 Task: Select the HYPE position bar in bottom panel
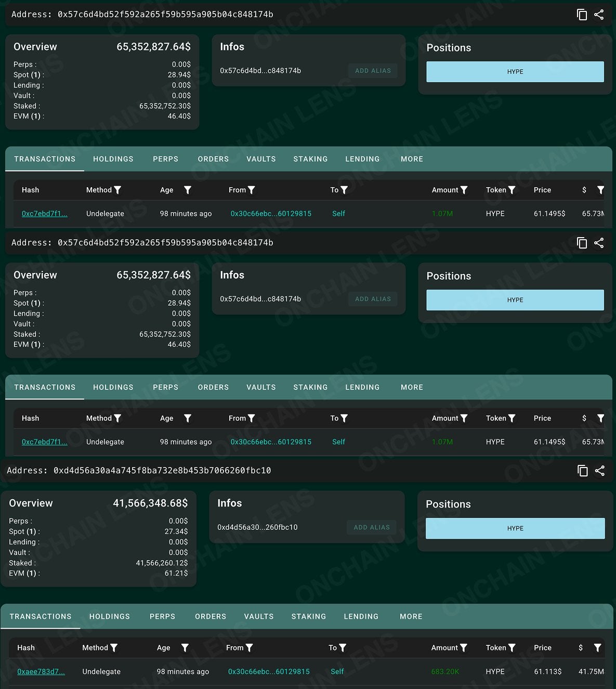515,528
